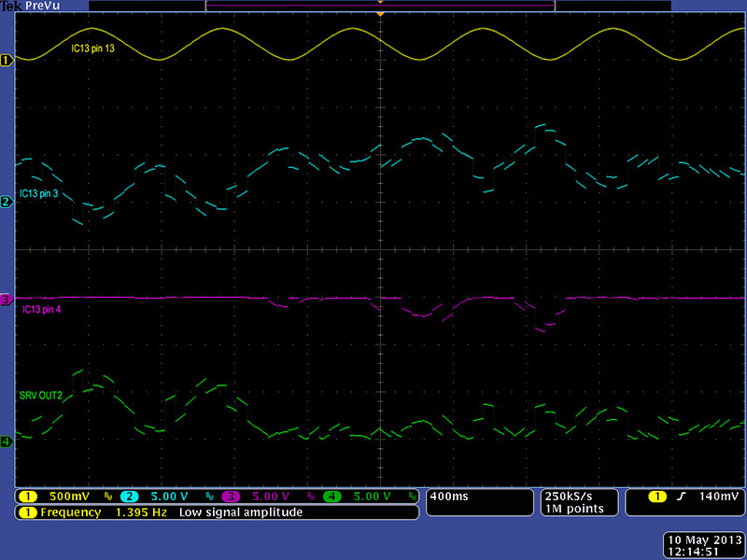Click the 'SRV OUT2' waveform label

coord(40,396)
